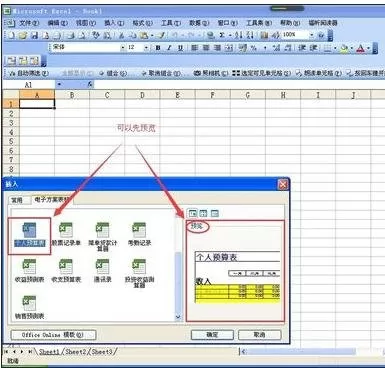This screenshot has height=368, width=385.
Task: Toggle Align Left
Action: pos(195,48)
